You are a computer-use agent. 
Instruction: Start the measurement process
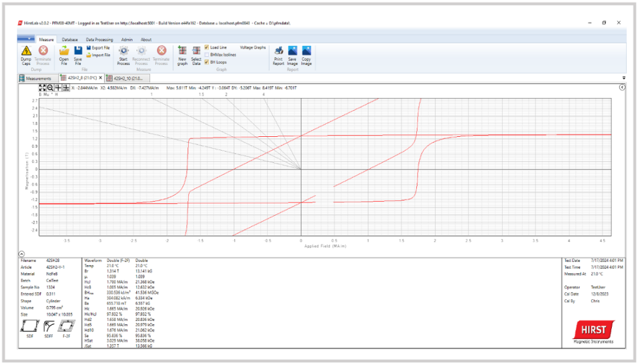pyautogui.click(x=123, y=51)
